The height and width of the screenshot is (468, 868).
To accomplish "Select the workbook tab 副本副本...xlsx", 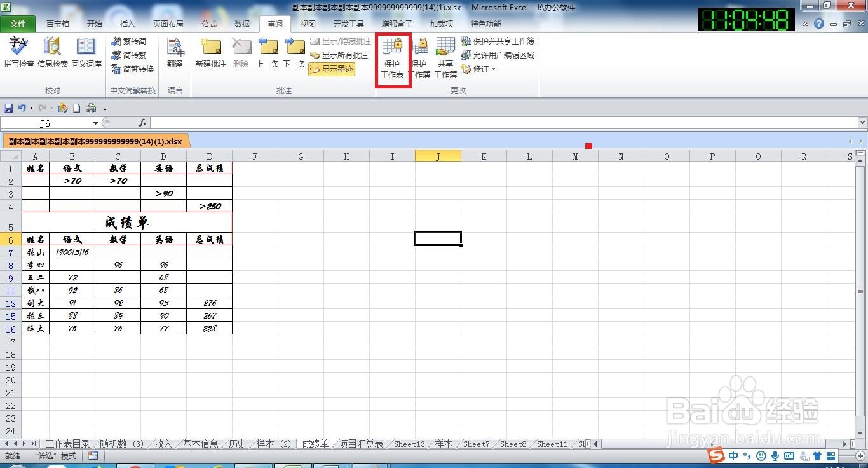I will click(95, 141).
